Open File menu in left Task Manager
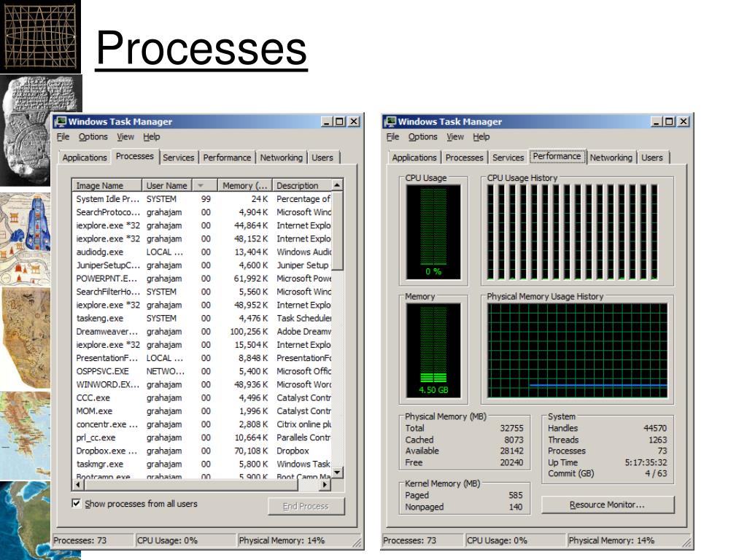747x560 pixels. click(63, 136)
